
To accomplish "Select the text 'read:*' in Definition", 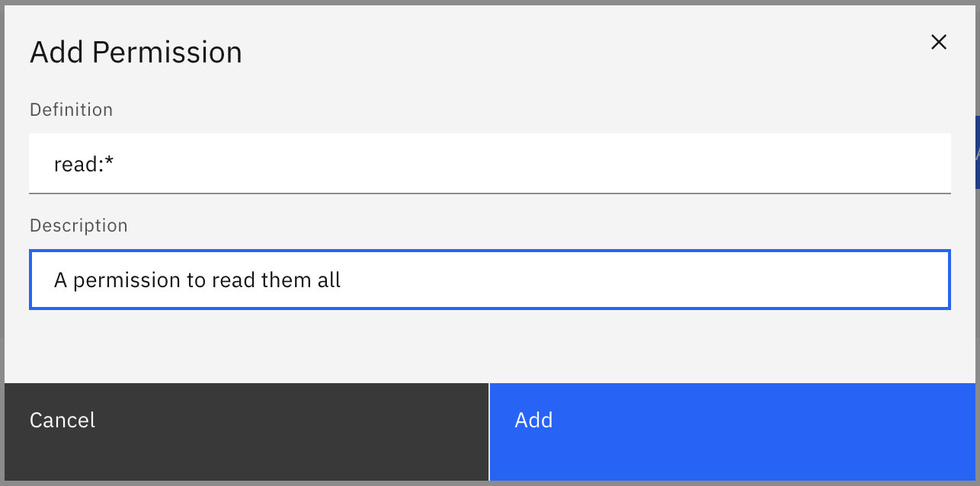I will pyautogui.click(x=84, y=163).
